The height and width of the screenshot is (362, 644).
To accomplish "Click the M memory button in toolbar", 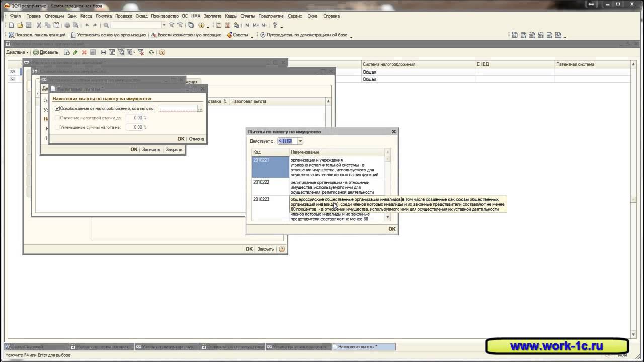I will [247, 25].
